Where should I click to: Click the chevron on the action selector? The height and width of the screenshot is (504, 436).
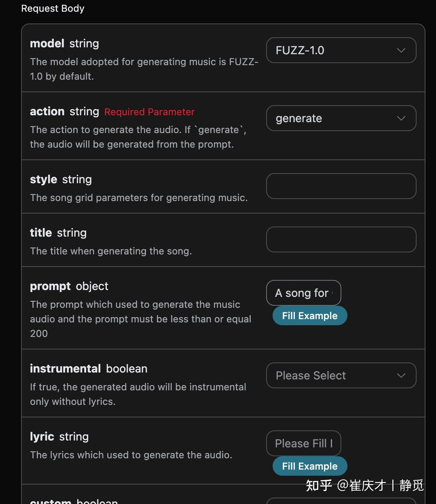[x=401, y=118]
